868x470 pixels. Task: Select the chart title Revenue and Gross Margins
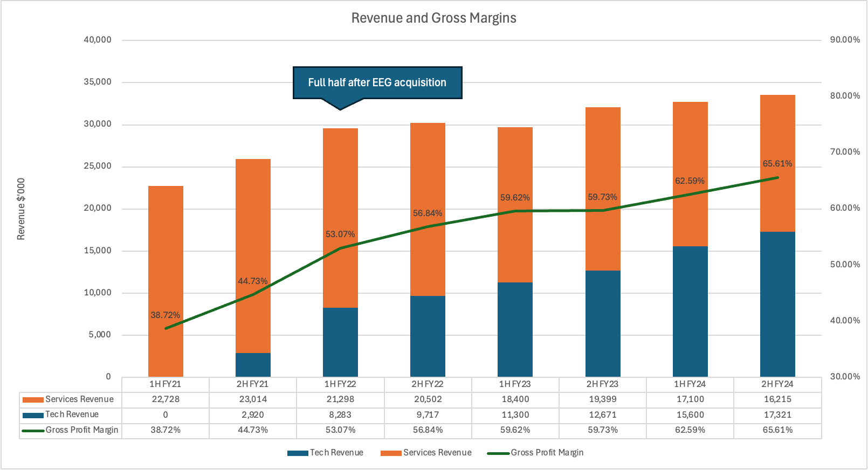point(433,18)
